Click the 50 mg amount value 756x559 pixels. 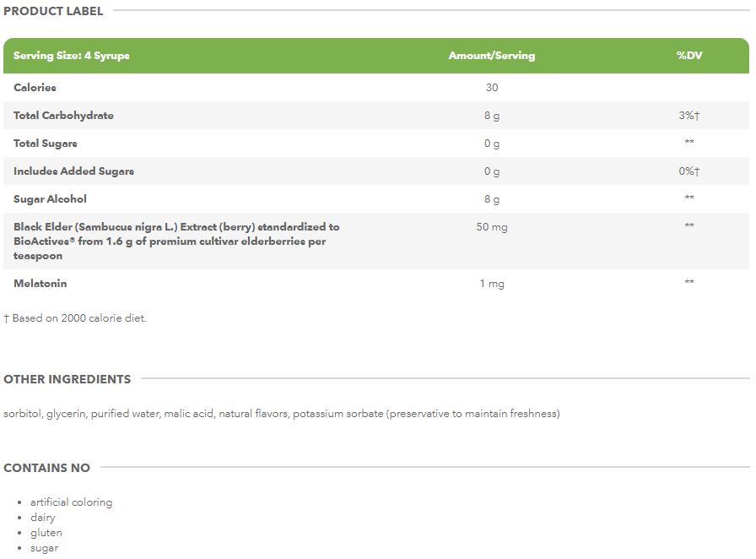[491, 227]
